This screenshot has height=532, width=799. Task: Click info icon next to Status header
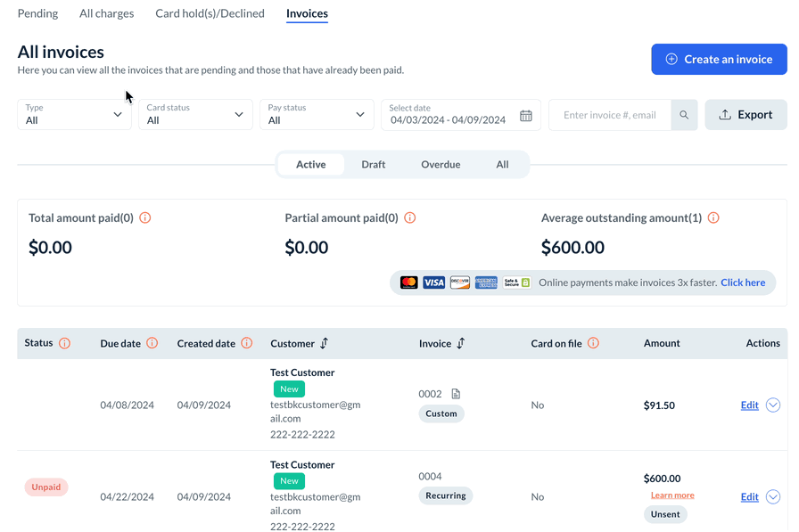(x=64, y=343)
